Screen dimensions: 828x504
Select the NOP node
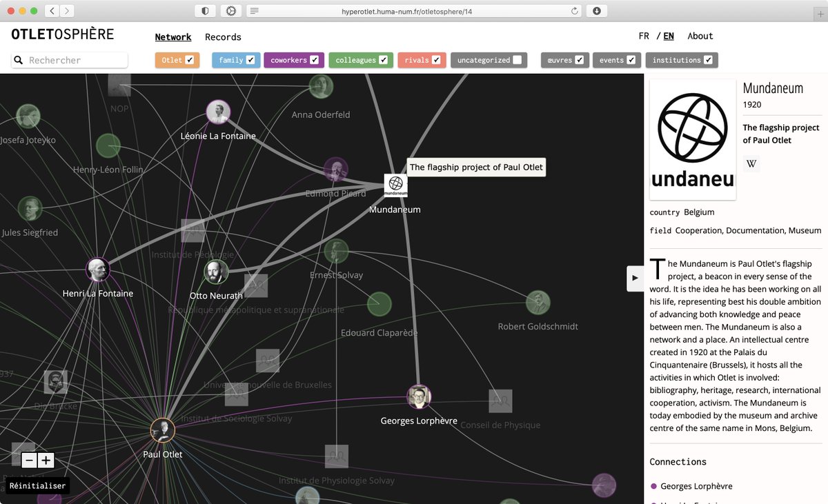pyautogui.click(x=119, y=85)
